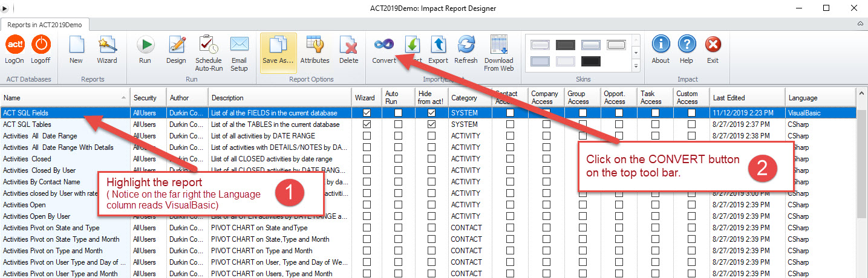Image resolution: width=868 pixels, height=278 pixels.
Task: Sort by the Author column header
Action: click(187, 98)
